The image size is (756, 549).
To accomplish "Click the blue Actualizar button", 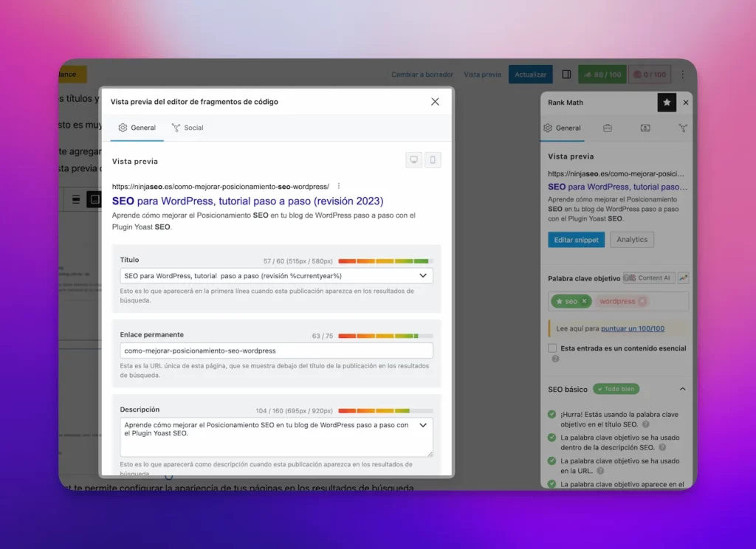I will click(530, 75).
